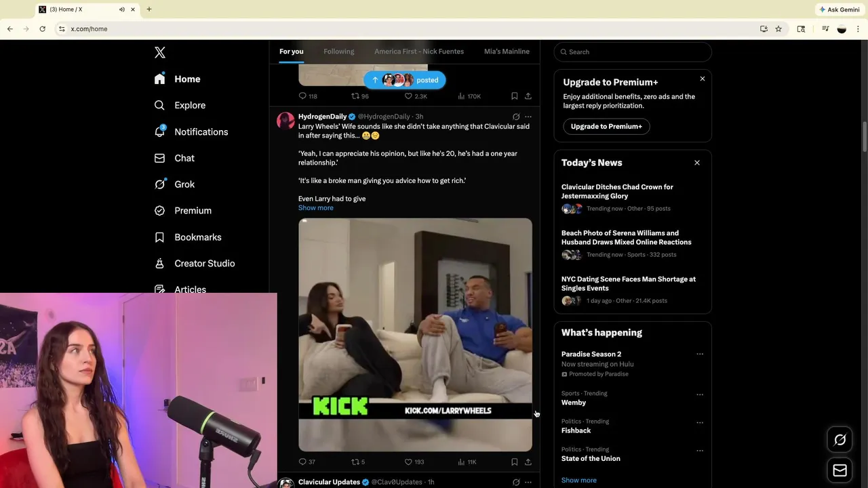Open more options for State of the Union

coord(700,450)
